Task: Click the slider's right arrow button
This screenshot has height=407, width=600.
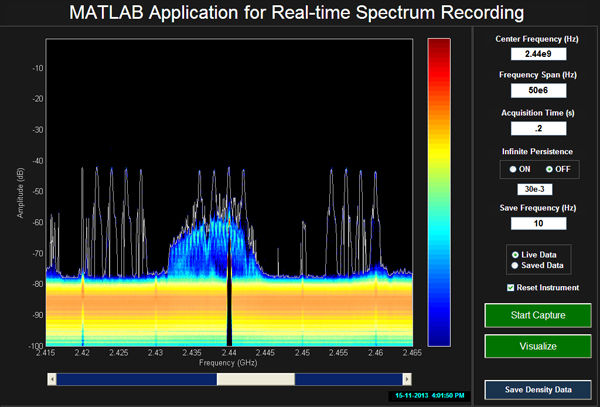Action: pos(406,380)
